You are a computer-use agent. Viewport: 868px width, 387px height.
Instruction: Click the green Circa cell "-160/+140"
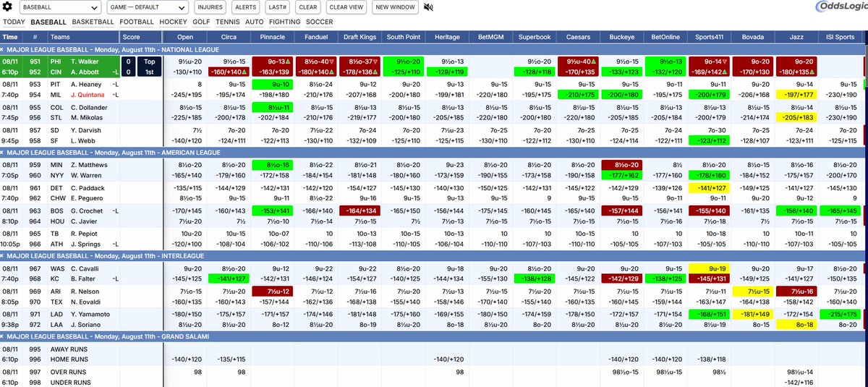pyautogui.click(x=229, y=72)
